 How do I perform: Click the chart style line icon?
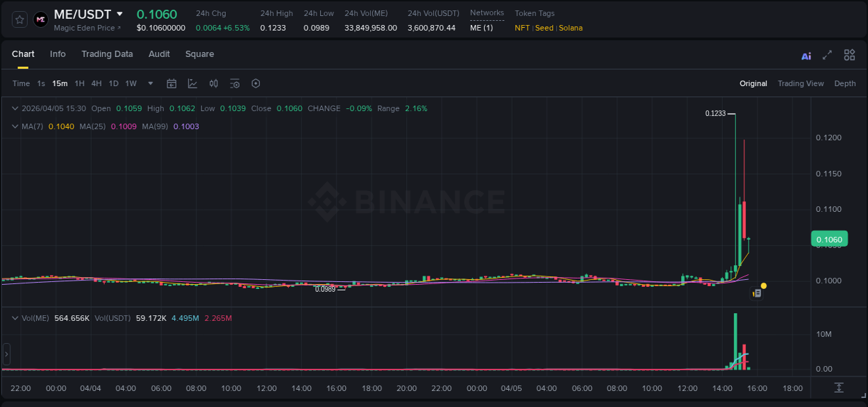192,83
